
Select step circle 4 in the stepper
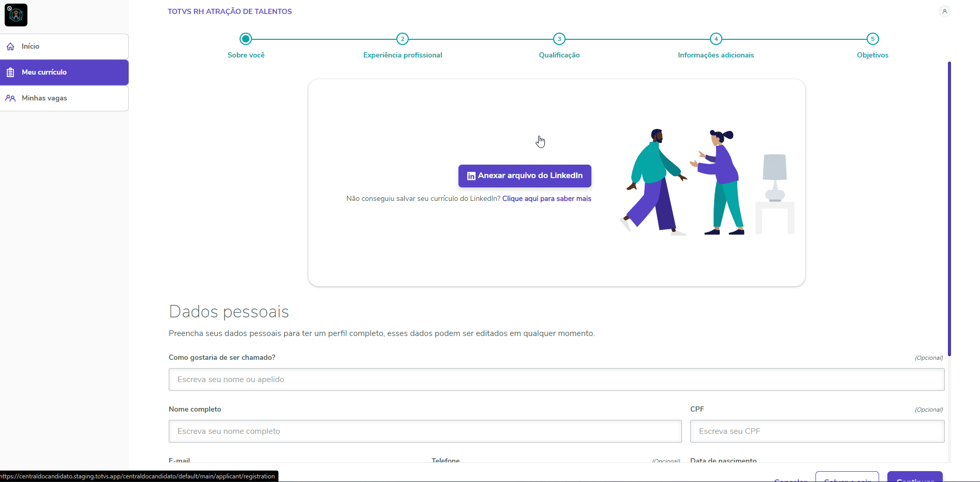[x=716, y=39]
